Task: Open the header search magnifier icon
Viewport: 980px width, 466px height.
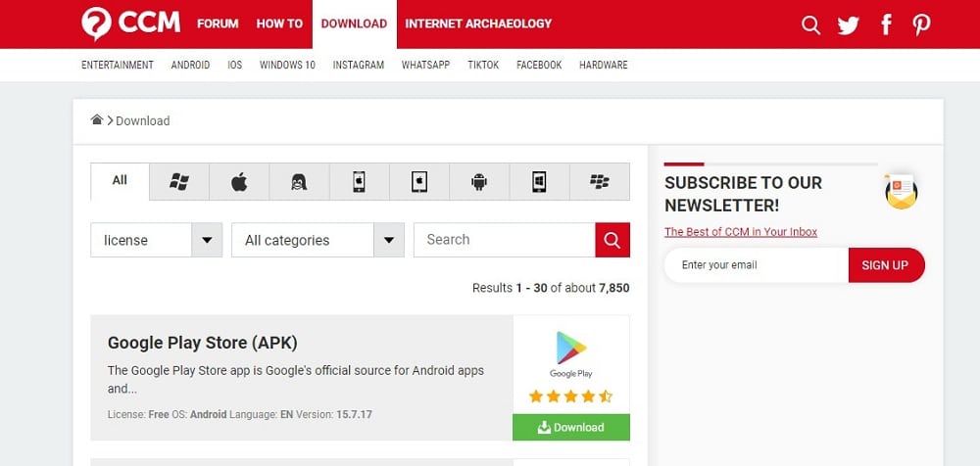Action: point(810,25)
